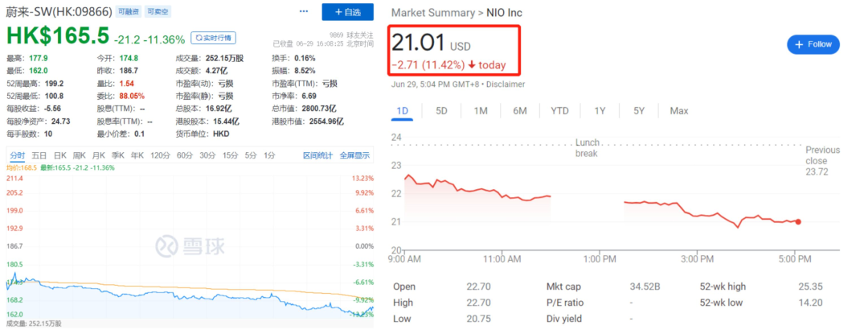Select the 分时 chart tab
The width and height of the screenshot is (868, 330).
pos(17,156)
